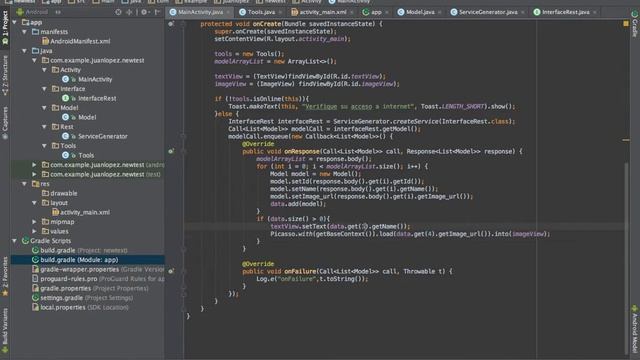Viewport: 640px width, 360px height.
Task: Collapse the Model package
Action: pyautogui.click(x=44, y=108)
